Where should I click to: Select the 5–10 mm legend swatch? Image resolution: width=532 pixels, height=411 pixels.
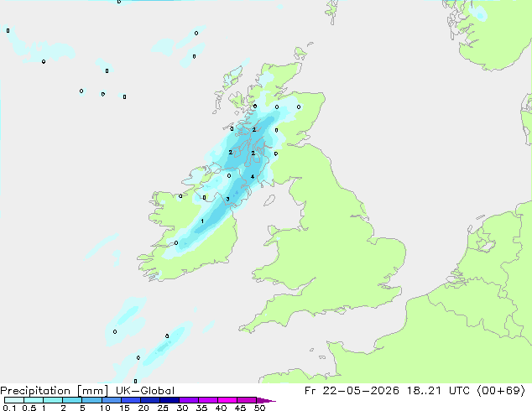[91, 400]
